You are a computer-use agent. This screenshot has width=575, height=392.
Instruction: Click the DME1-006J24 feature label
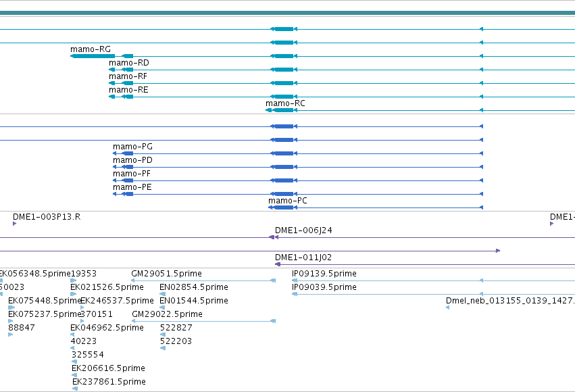click(303, 230)
